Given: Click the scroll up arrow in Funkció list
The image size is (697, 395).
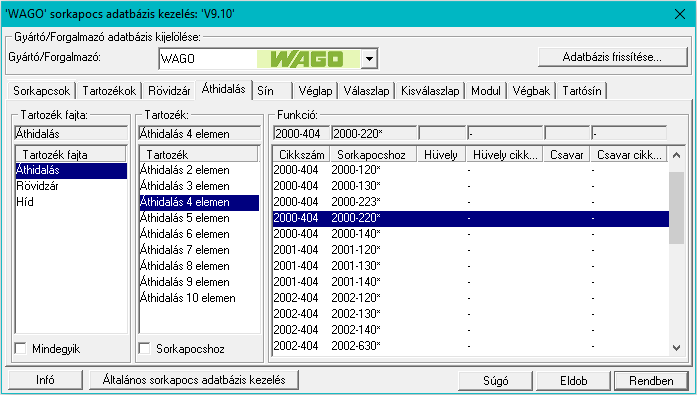Looking at the screenshot, I should pyautogui.click(x=677, y=155).
